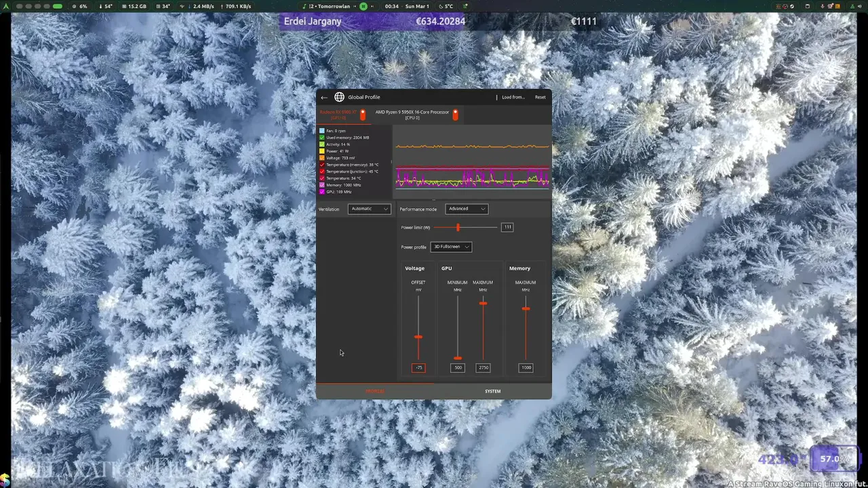The height and width of the screenshot is (488, 868).
Task: Click the GPU minimum MHz slider handle
Action: pos(458,358)
